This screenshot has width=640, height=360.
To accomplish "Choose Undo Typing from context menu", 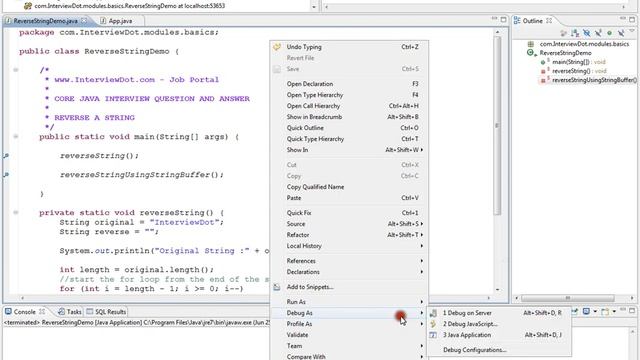I will 349,47.
